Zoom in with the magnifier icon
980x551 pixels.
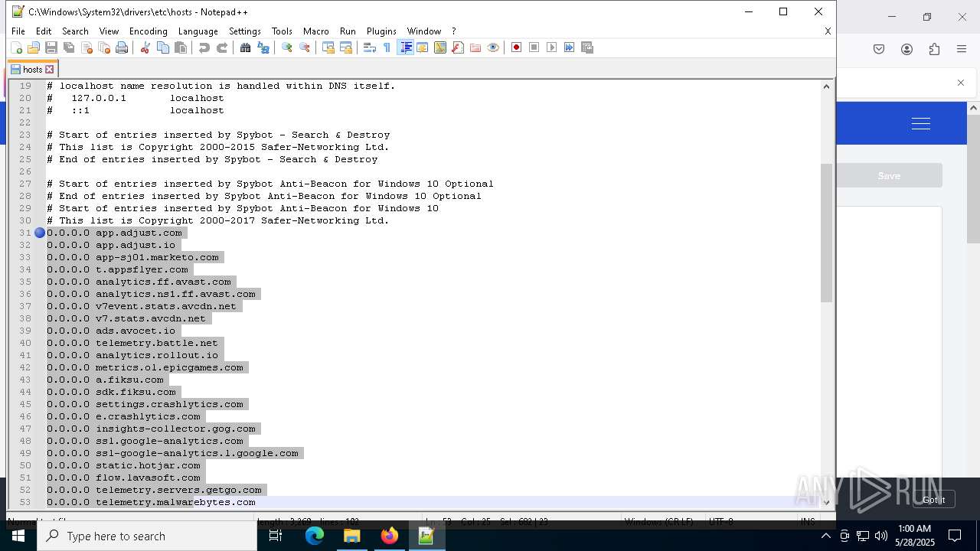pos(287,47)
